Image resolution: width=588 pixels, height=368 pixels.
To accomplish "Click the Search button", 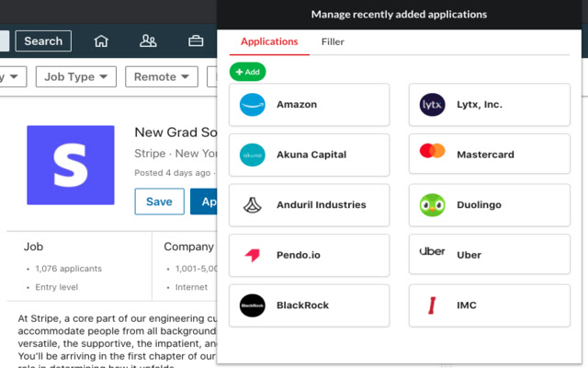I will [x=43, y=40].
